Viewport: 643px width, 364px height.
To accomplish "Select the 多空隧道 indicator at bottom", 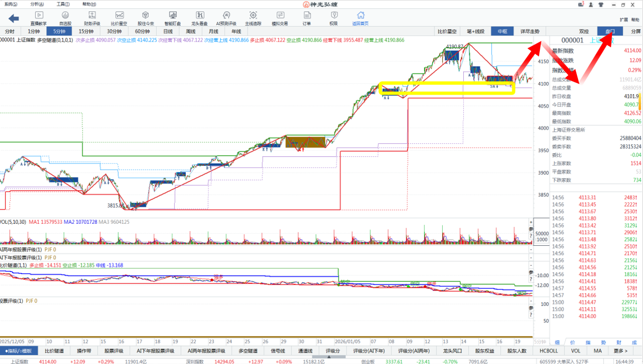I will 248,351.
